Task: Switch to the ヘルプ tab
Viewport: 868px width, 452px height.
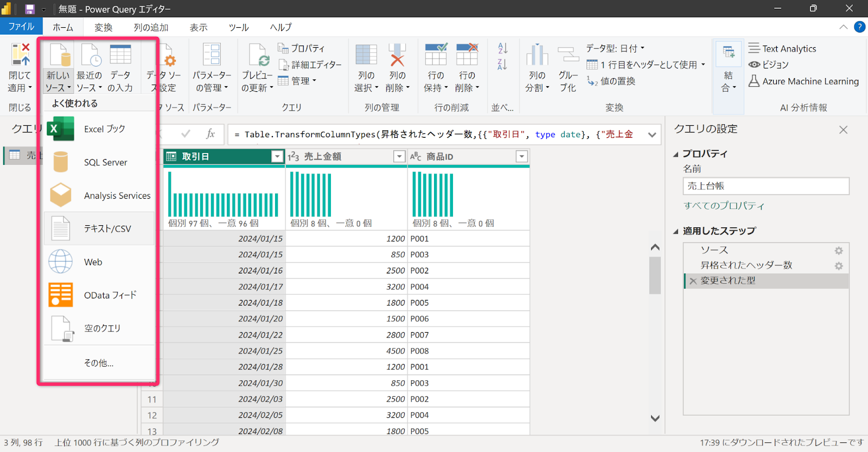Action: [281, 27]
